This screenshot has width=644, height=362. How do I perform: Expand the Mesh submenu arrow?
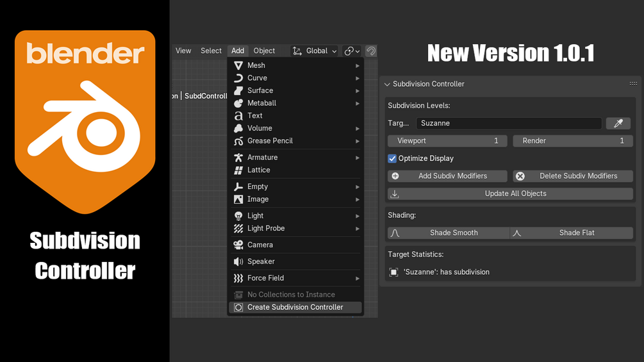[358, 65]
